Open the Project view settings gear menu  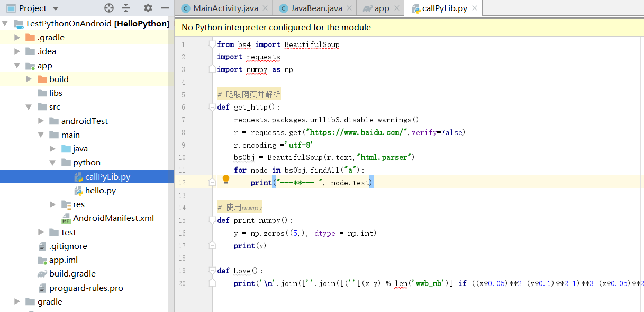coord(148,8)
